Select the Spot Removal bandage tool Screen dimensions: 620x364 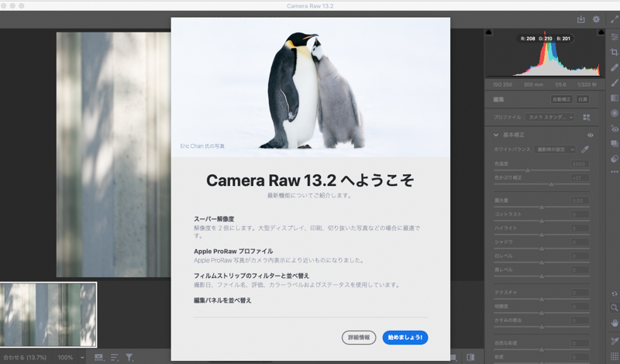(614, 67)
